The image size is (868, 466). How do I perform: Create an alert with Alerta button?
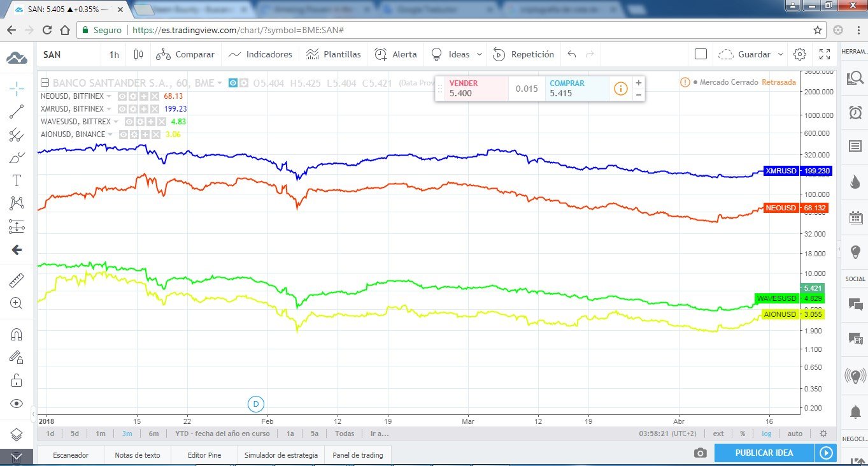[395, 54]
